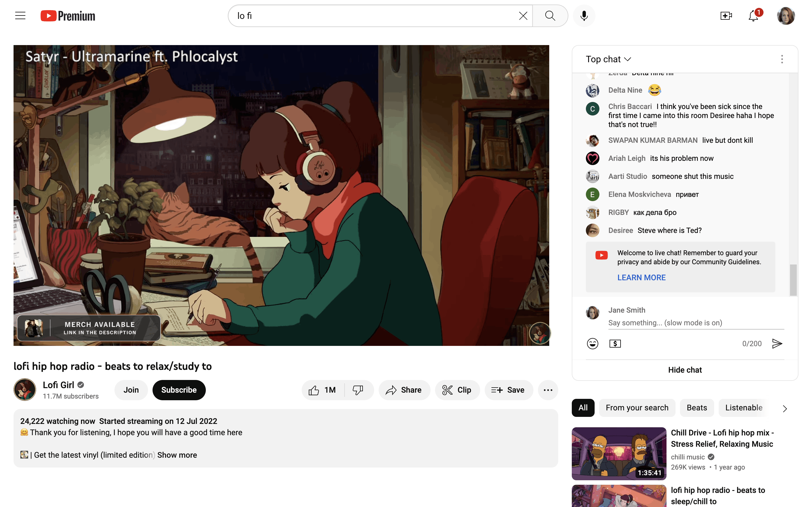Image resolution: width=812 pixels, height=507 pixels.
Task: Dislike the video with thumbs down
Action: tap(358, 390)
